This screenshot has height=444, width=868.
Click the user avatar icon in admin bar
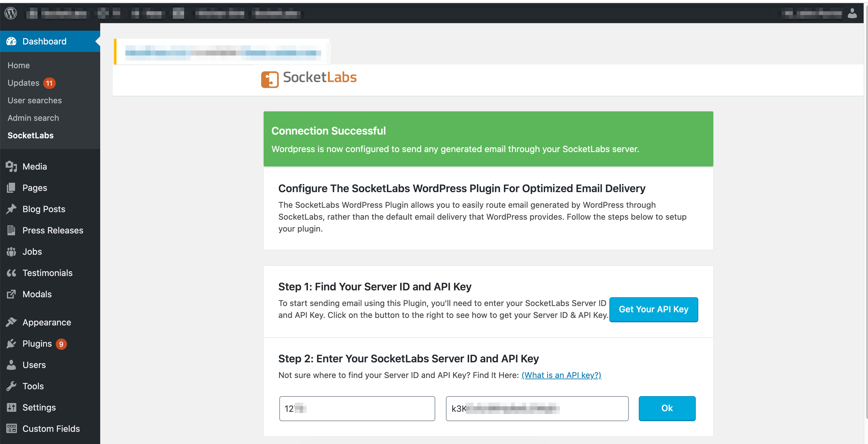(852, 13)
